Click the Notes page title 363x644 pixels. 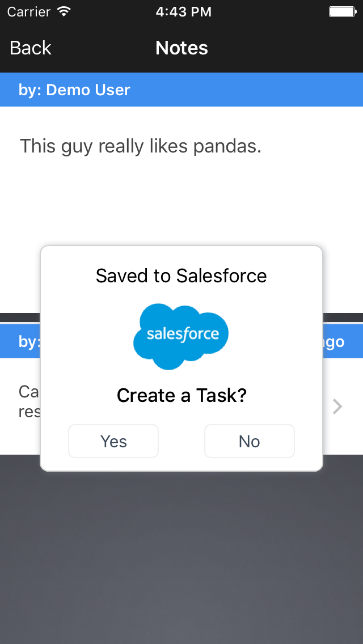(x=181, y=48)
